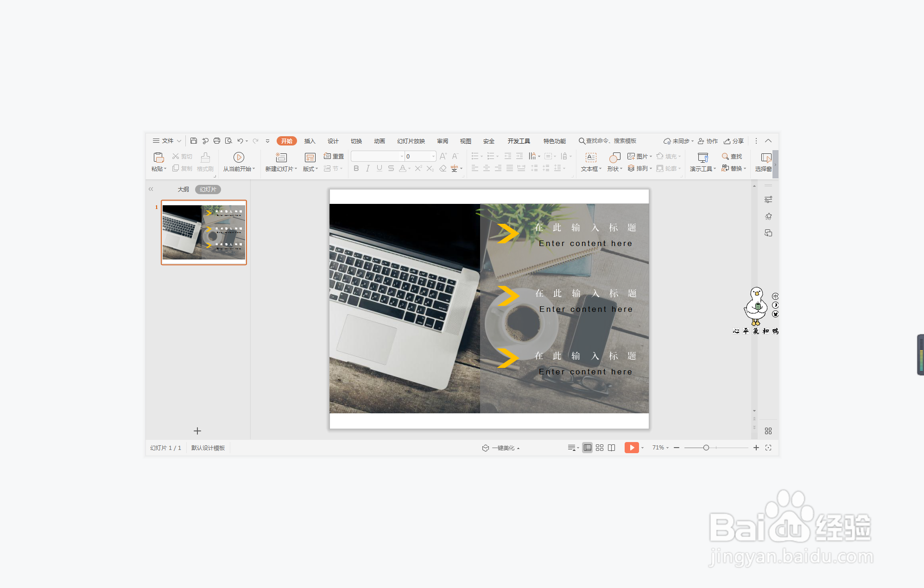
Task: Click the zoom out minus button
Action: point(677,448)
